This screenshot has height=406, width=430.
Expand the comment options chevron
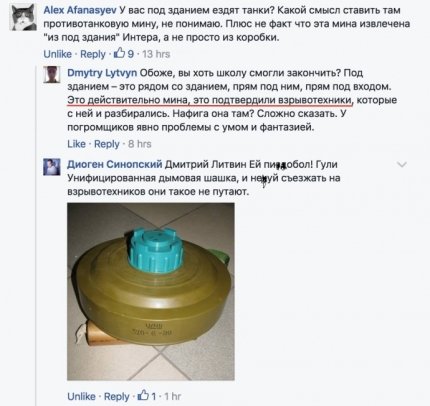(402, 165)
